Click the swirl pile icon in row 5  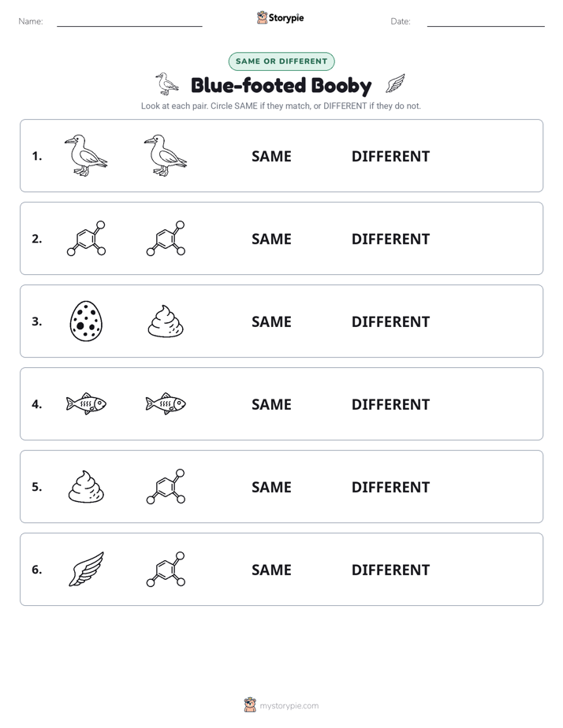tap(86, 487)
